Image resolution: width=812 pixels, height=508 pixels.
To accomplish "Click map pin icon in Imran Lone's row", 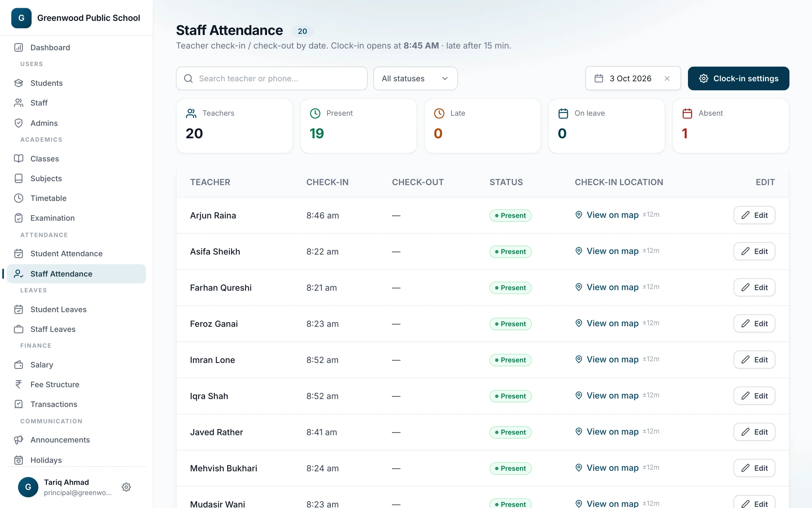I will pyautogui.click(x=579, y=359).
